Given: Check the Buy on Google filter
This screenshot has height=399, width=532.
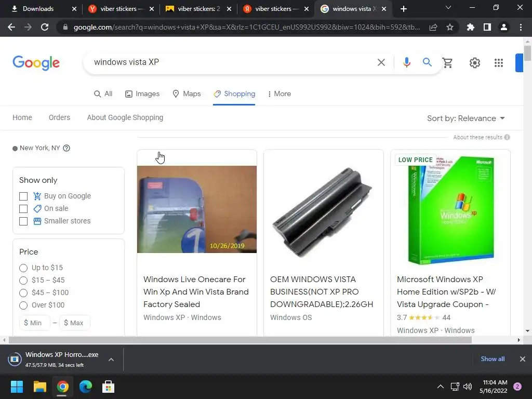Looking at the screenshot, I should (x=23, y=196).
